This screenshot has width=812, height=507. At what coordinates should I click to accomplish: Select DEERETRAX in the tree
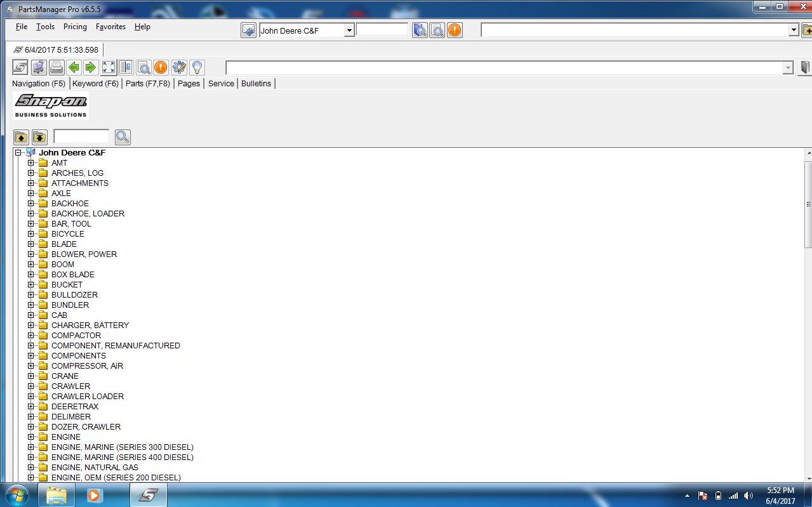75,407
